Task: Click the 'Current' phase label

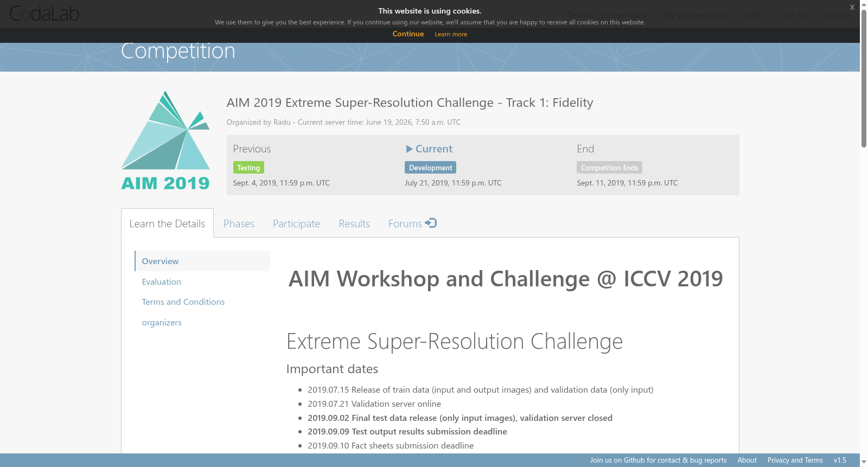Action: click(x=433, y=149)
